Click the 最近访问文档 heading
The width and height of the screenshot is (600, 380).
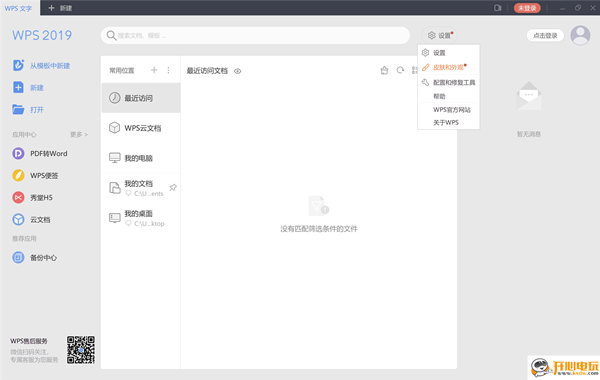click(x=207, y=71)
